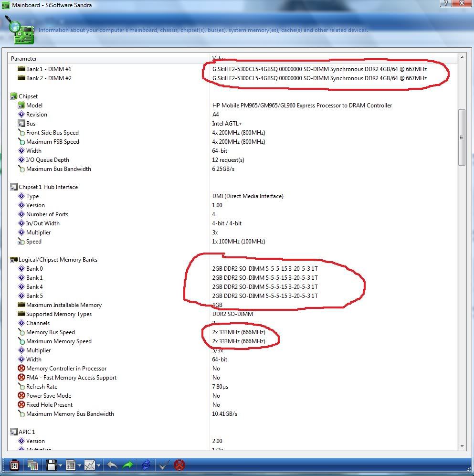Click the copy report pages toolbar icon
This screenshot has height=476, width=474.
pyautogui.click(x=32, y=465)
